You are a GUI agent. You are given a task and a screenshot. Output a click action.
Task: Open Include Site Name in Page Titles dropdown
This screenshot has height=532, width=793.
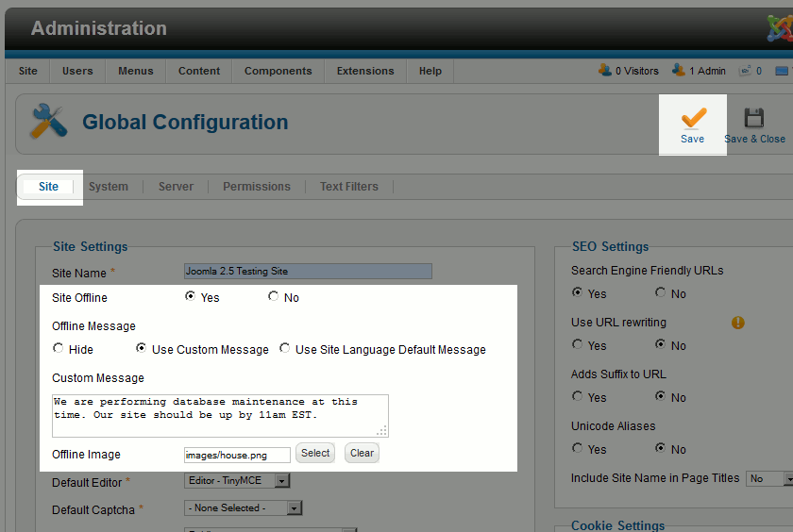click(x=769, y=478)
